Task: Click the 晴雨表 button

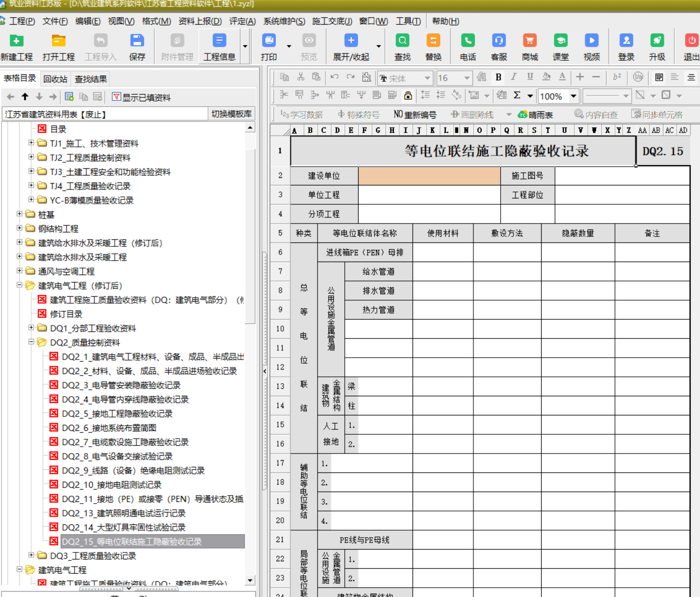Action: click(535, 115)
